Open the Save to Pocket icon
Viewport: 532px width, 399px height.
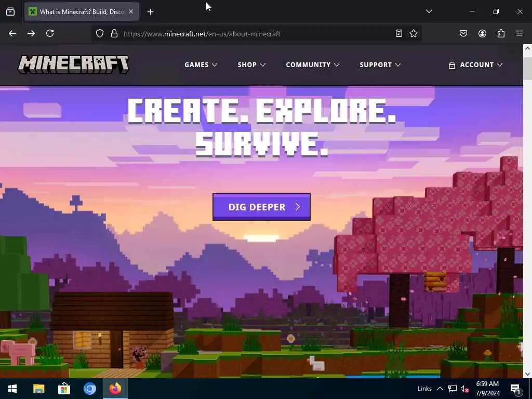pyautogui.click(x=463, y=33)
